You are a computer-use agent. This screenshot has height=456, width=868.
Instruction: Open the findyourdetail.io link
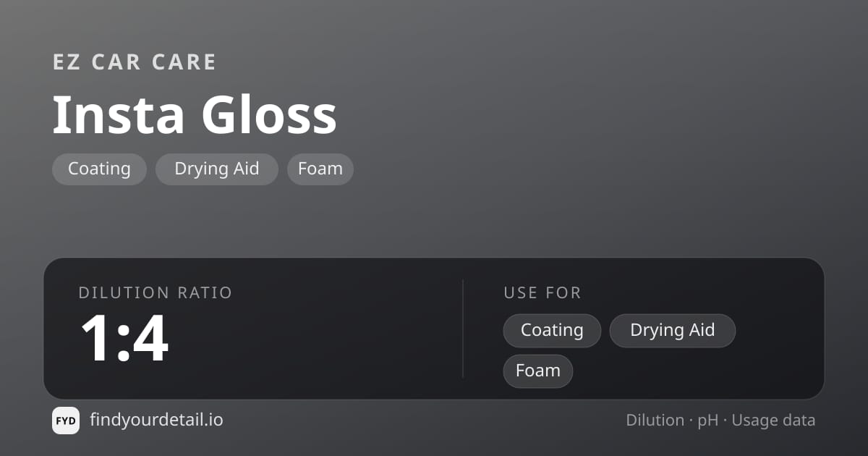156,420
